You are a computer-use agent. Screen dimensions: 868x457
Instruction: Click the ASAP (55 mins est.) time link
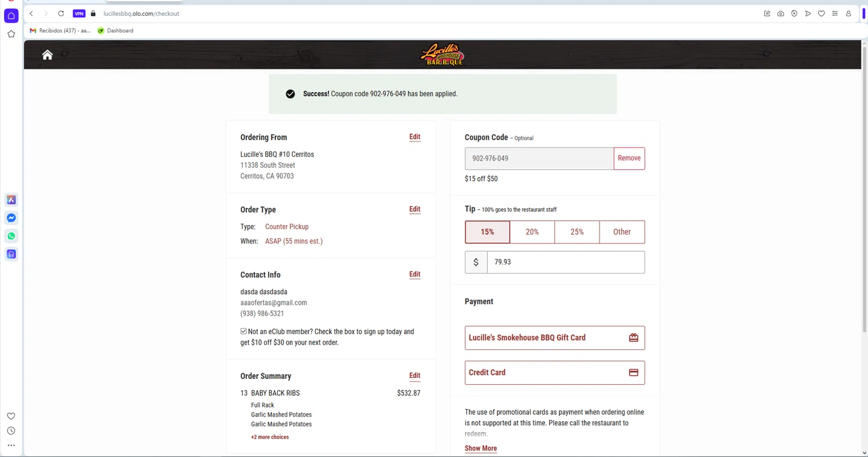click(294, 241)
